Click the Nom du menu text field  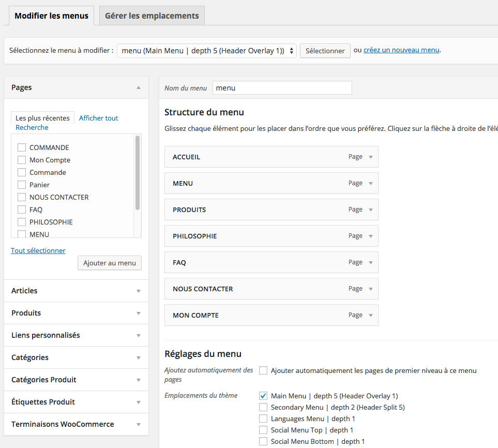pyautogui.click(x=282, y=88)
